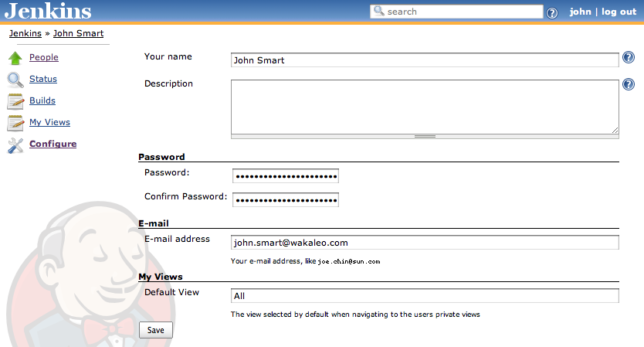The image size is (644, 347).
Task: Click the 'My Views' section heading
Action: (x=161, y=277)
